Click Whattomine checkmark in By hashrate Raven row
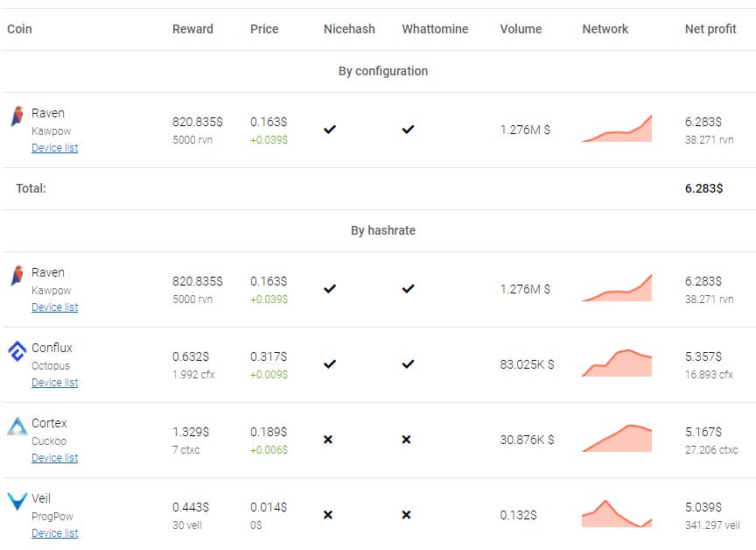 coord(408,288)
